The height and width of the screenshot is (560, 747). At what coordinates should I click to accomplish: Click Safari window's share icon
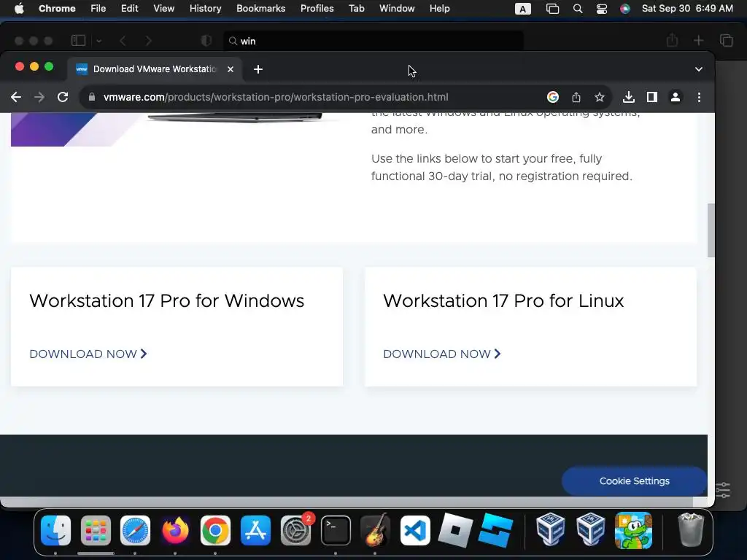[x=672, y=41]
